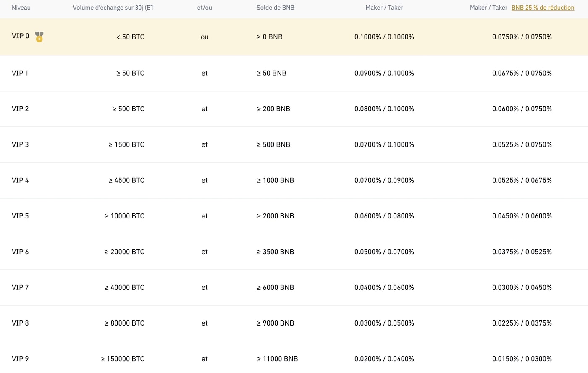Click the 0.0800% / 0.1000% fee cell
The width and height of the screenshot is (588, 373).
(x=384, y=109)
